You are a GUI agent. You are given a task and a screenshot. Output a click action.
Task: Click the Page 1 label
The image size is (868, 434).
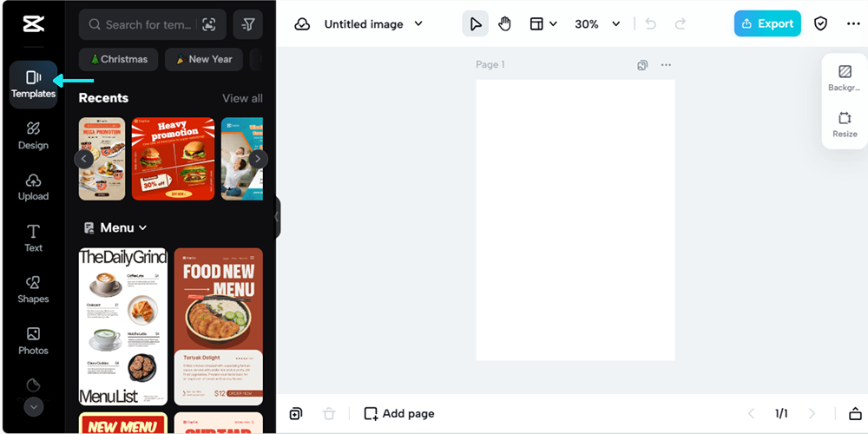tap(490, 65)
